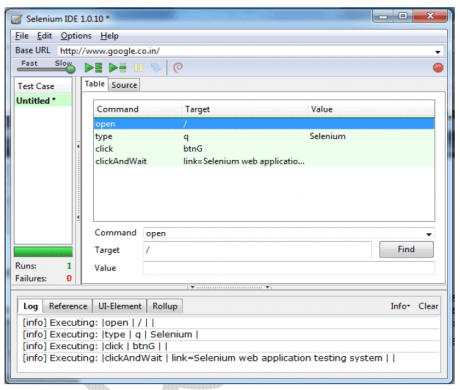Switch to the Log tab

(x=30, y=306)
